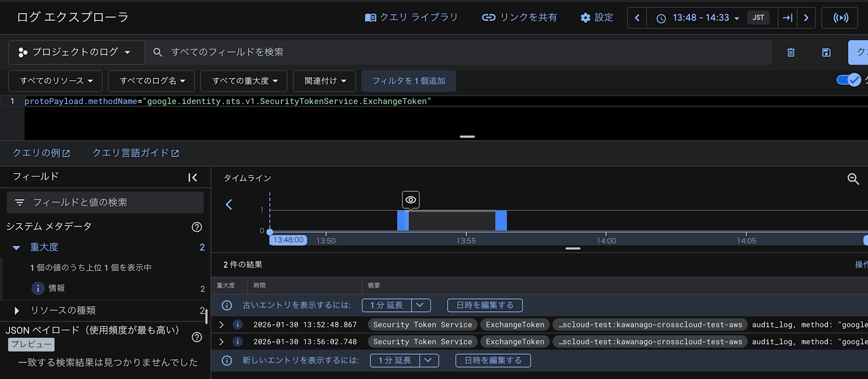The image size is (868, 379).
Task: Click the 重大度 column header
Action: 226,285
